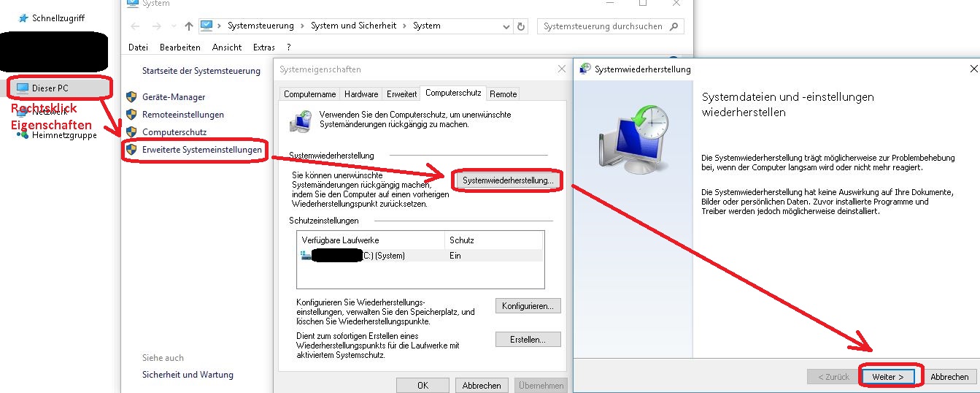Click OK in Systemeigenschaften
980x393 pixels.
click(x=423, y=385)
